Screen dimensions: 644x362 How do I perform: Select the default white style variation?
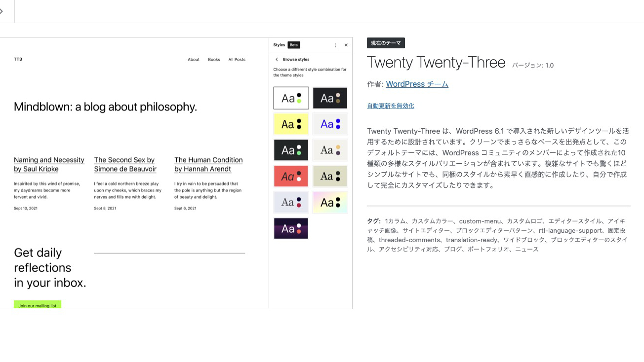pos(291,98)
